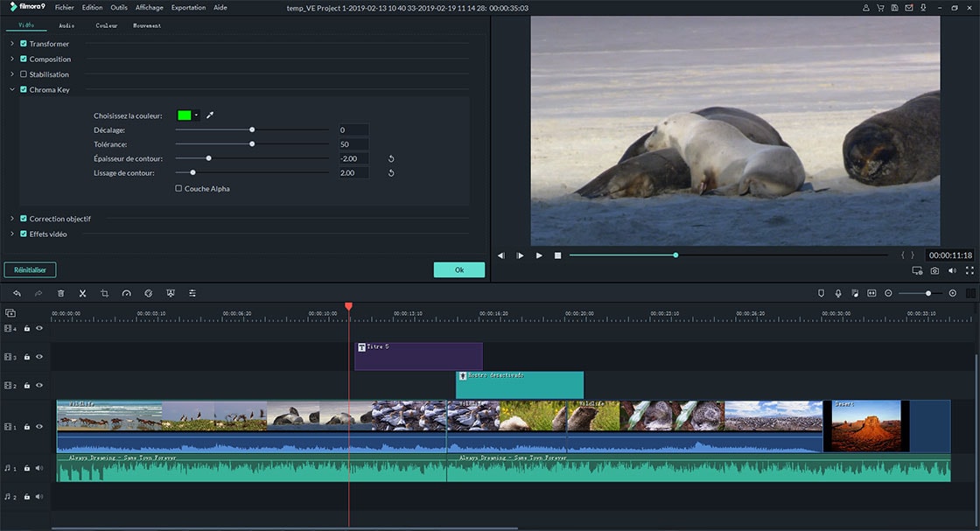980x531 pixels.
Task: Open the shopping cart icon
Action: point(880,8)
